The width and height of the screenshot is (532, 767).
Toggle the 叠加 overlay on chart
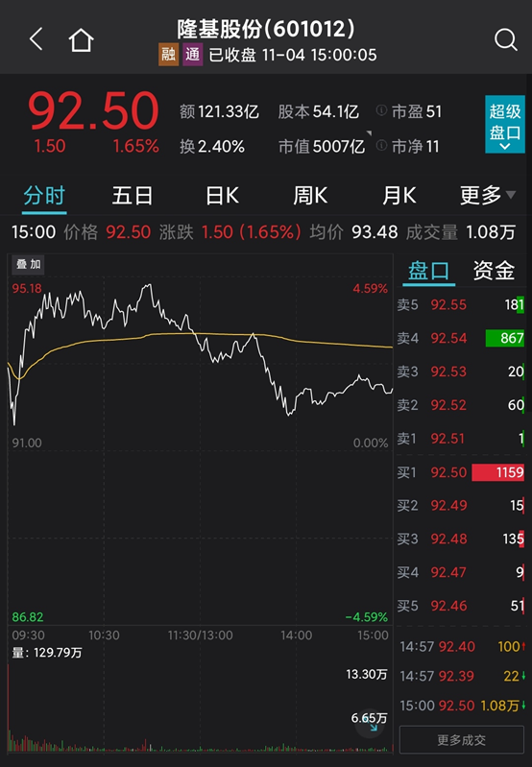29,265
